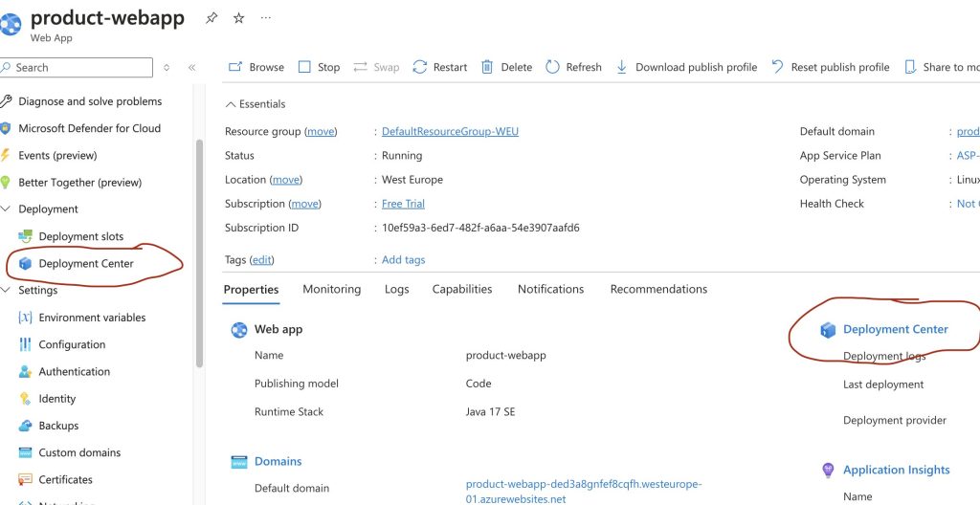Open Browse for the web app
This screenshot has height=505, width=980.
[x=256, y=67]
